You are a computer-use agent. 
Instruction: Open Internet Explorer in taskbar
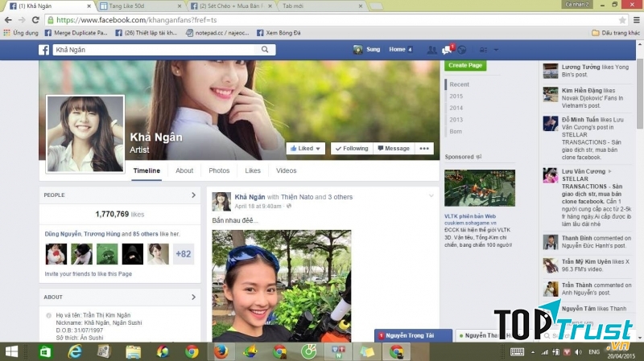(x=74, y=351)
